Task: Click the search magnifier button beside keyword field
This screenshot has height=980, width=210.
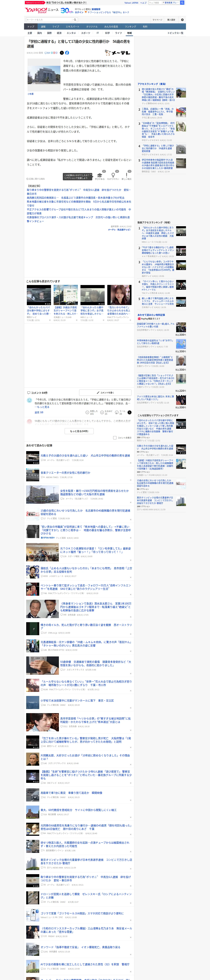Action: 75,20
